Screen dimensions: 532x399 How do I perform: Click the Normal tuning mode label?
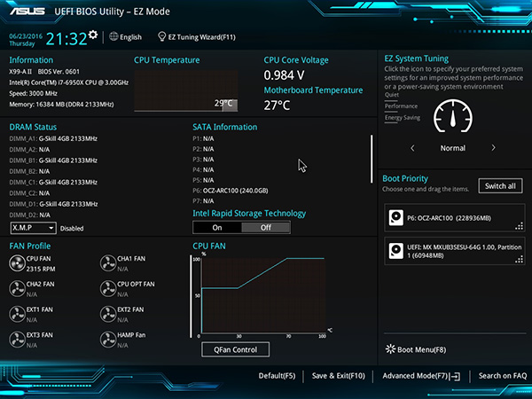click(453, 148)
